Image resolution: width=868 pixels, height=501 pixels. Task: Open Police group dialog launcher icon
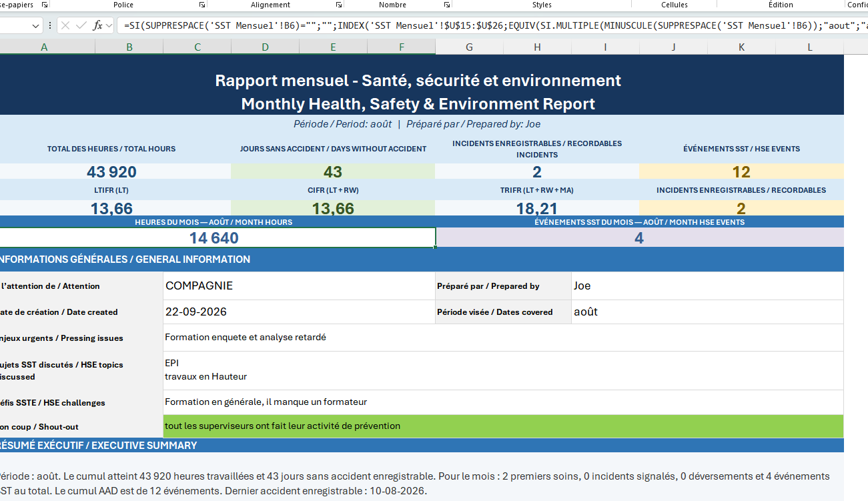coord(202,5)
